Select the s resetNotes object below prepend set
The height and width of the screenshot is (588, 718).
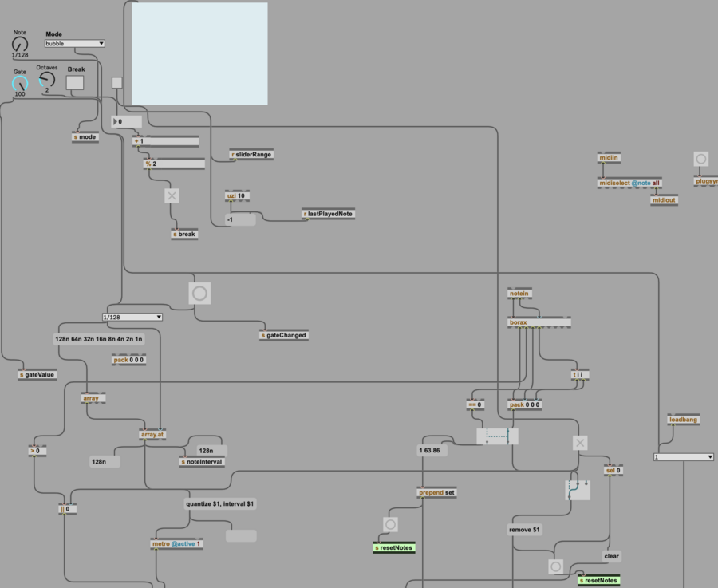(x=394, y=547)
